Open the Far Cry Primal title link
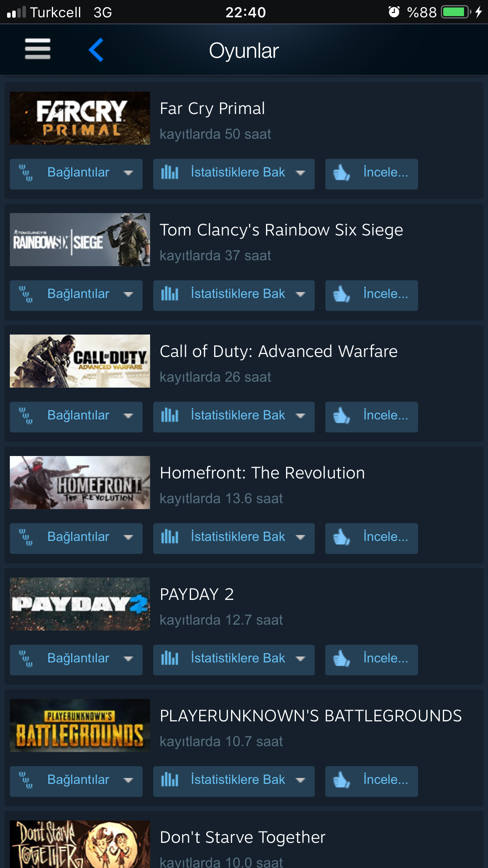Image resolution: width=488 pixels, height=868 pixels. (212, 108)
